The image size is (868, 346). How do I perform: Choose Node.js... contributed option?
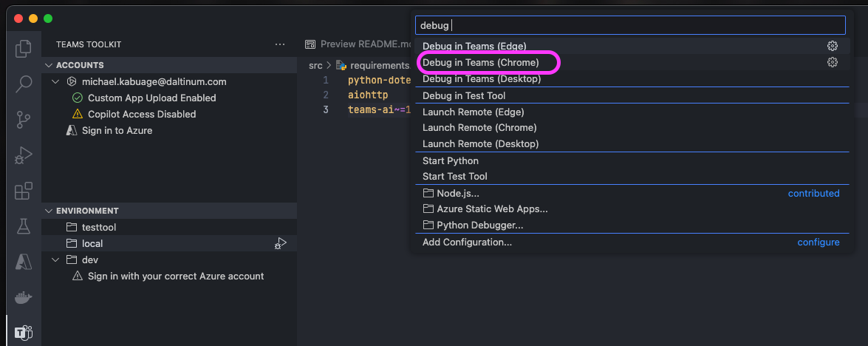tap(632, 193)
